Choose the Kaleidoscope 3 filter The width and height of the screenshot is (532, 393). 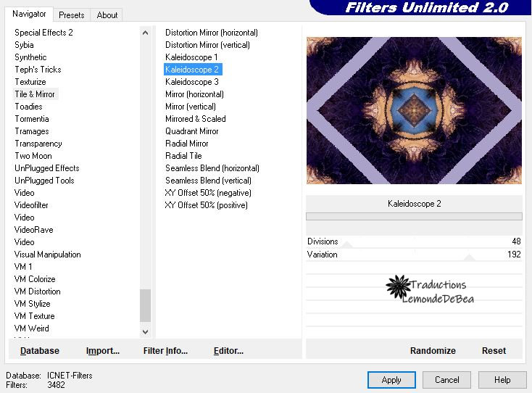pyautogui.click(x=191, y=82)
